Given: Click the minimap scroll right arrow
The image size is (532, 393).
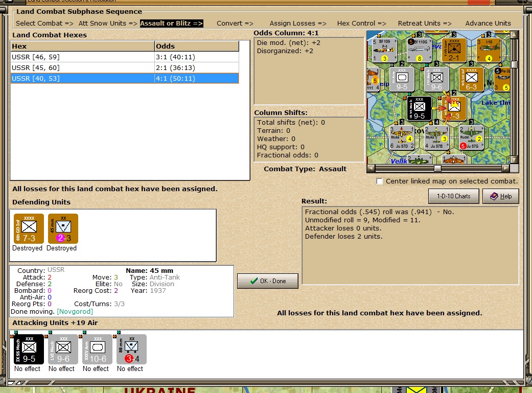Looking at the screenshot, I should tap(506, 168).
